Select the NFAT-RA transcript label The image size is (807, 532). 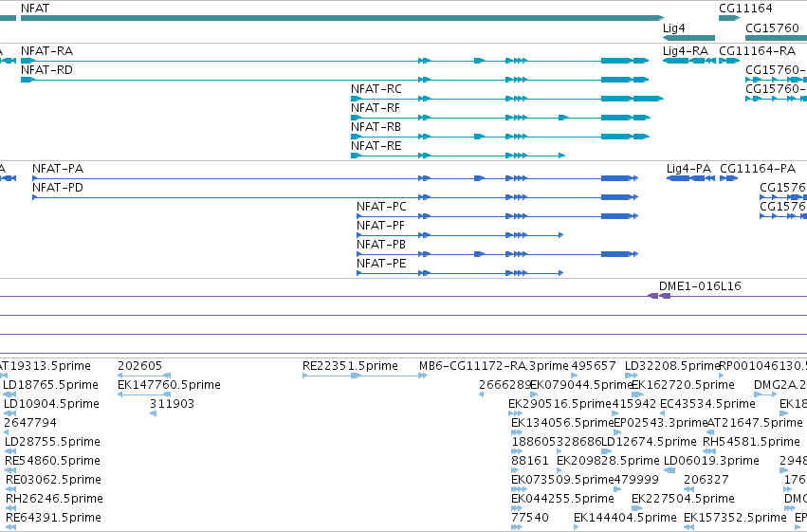(46, 51)
